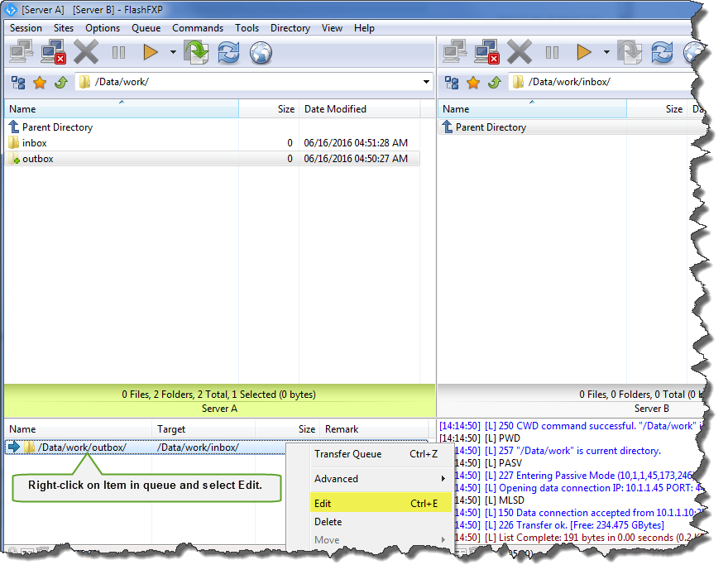
Task: Click log line 'List Complete: 191 bytes'
Action: [x=581, y=538]
